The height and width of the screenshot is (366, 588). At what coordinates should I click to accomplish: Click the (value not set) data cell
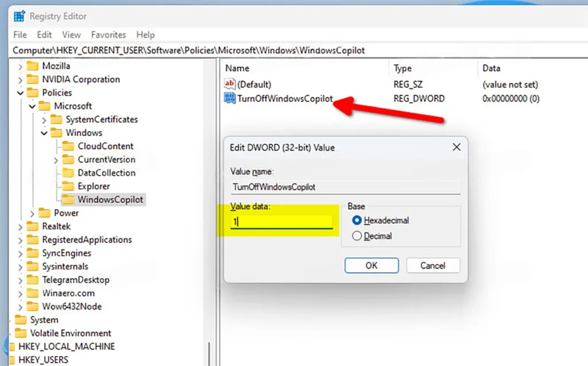coord(510,84)
